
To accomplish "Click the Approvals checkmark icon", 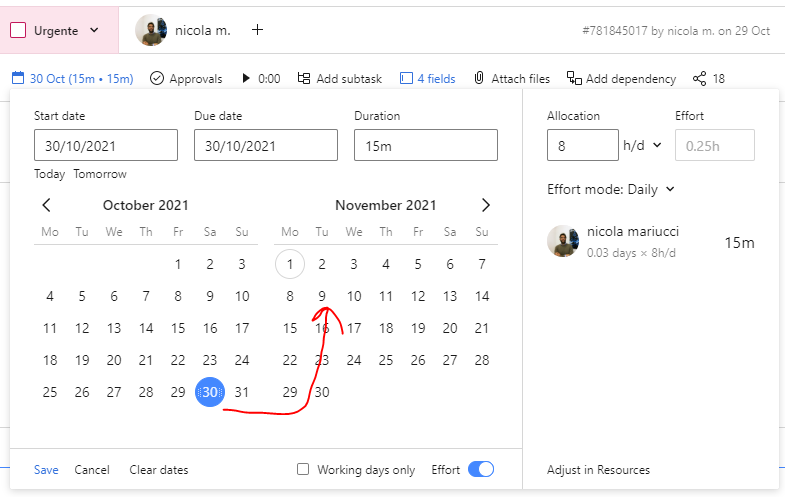I will pyautogui.click(x=157, y=78).
